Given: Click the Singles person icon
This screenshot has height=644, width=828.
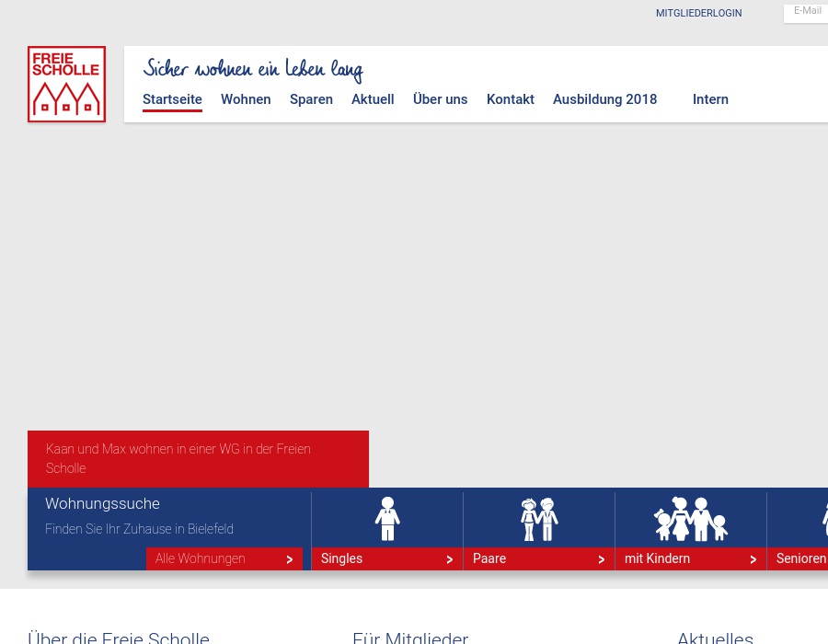Looking at the screenshot, I should 387,519.
